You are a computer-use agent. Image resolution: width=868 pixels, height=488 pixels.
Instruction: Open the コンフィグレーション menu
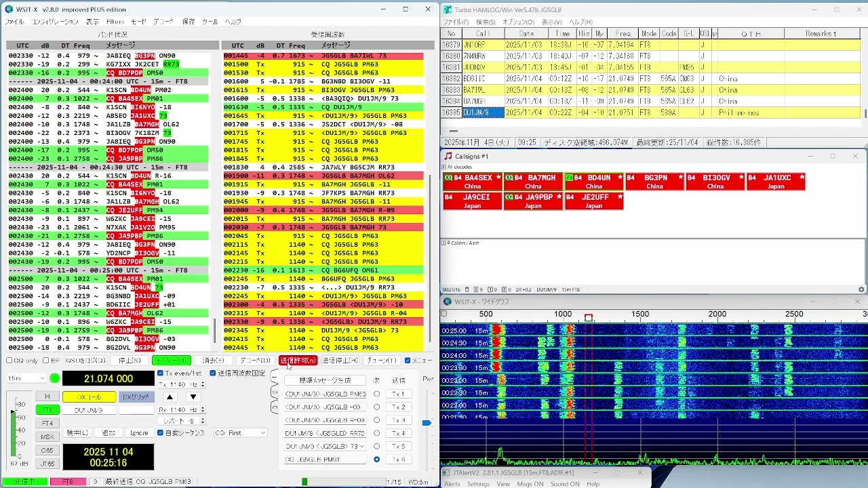tap(54, 22)
